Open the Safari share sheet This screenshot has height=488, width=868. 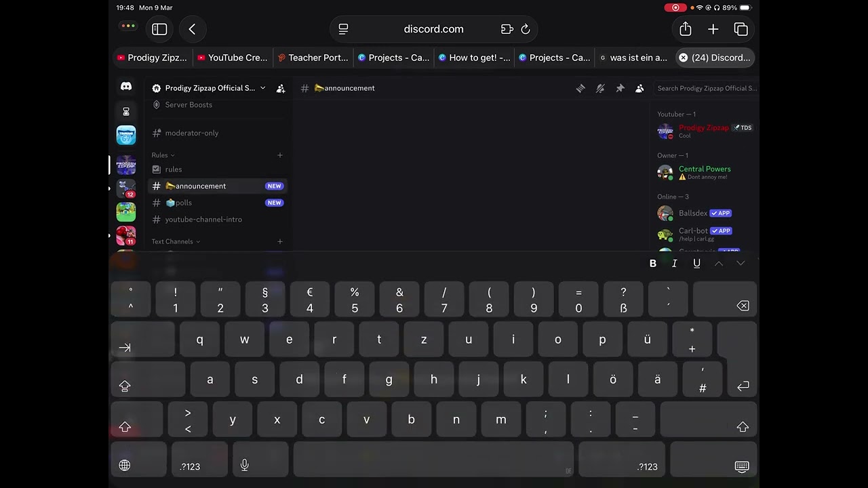[686, 29]
